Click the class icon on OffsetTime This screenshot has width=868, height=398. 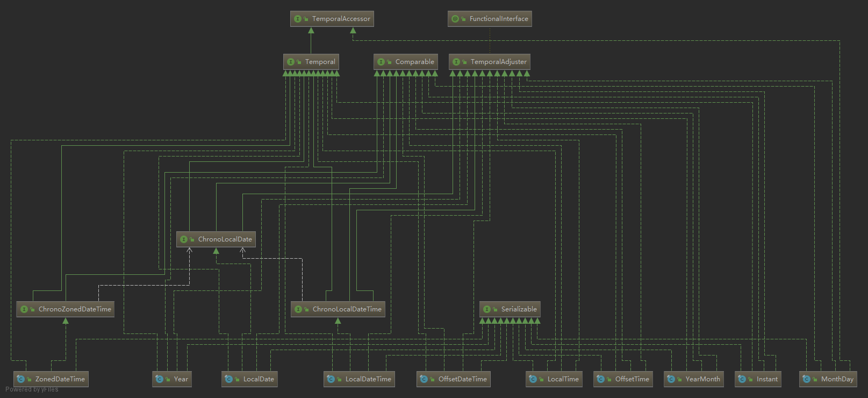(x=601, y=379)
